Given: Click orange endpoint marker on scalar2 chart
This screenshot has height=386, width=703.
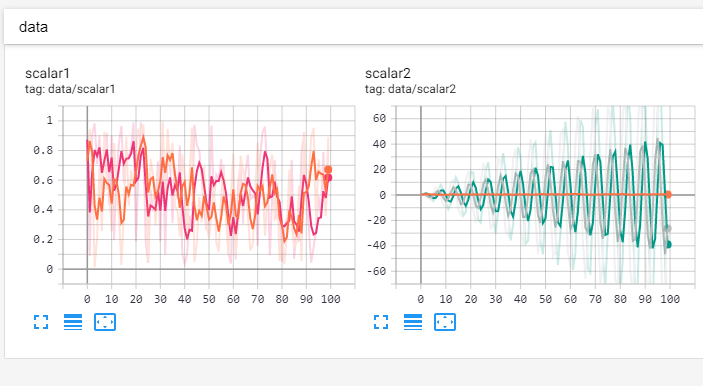Looking at the screenshot, I should tap(668, 195).
